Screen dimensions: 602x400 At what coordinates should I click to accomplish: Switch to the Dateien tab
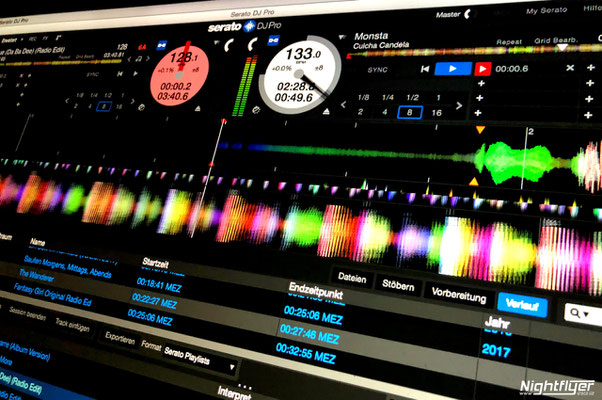(x=352, y=278)
